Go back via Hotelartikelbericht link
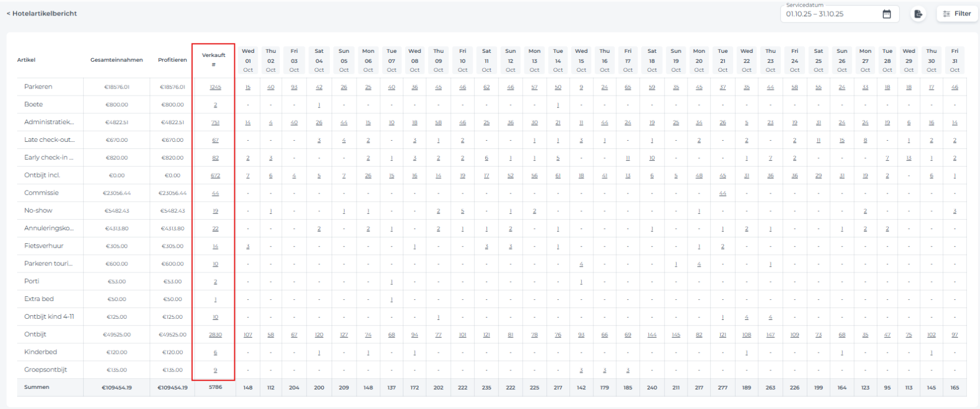Image resolution: width=980 pixels, height=409 pixels. tap(42, 13)
